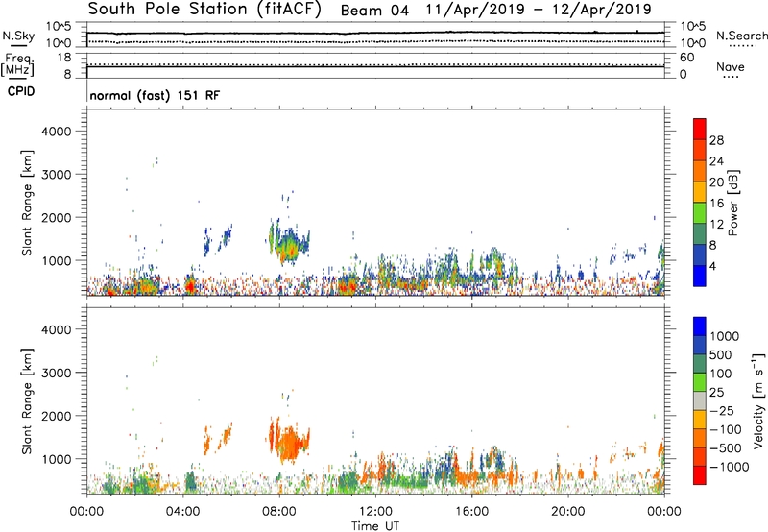
Task: Click the 12:00 time tick label
Action: click(375, 512)
